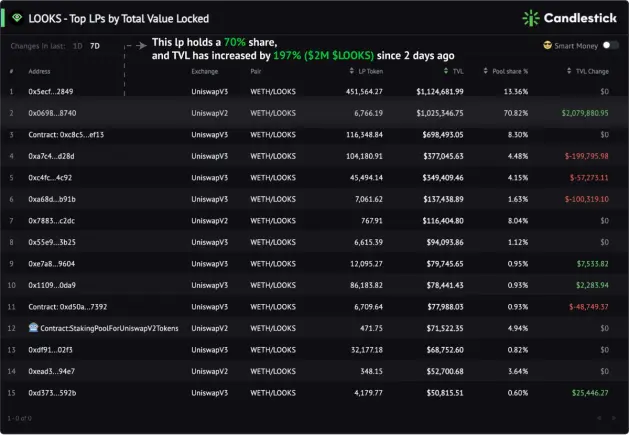Sort by Pool share % arrows icon
The width and height of the screenshot is (629, 435).
click(485, 71)
